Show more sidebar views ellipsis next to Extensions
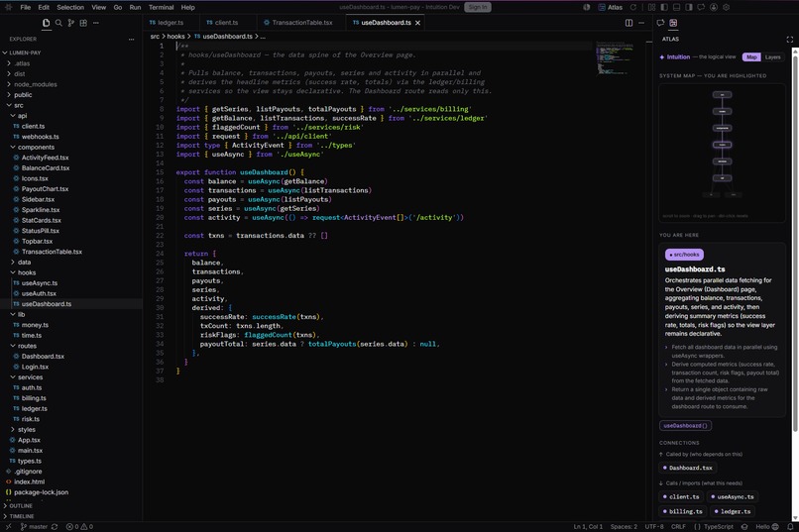This screenshot has height=532, width=799. coord(96,23)
